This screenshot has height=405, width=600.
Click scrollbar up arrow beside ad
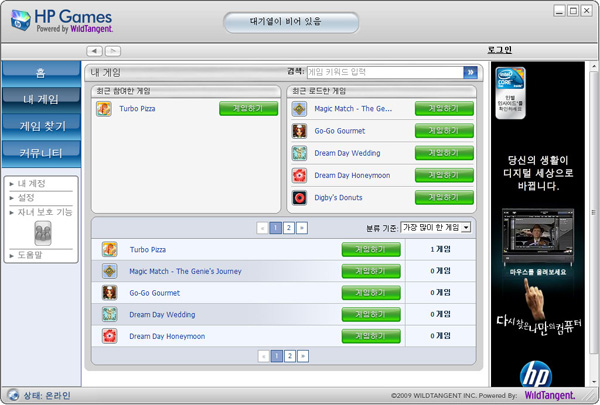click(x=594, y=66)
